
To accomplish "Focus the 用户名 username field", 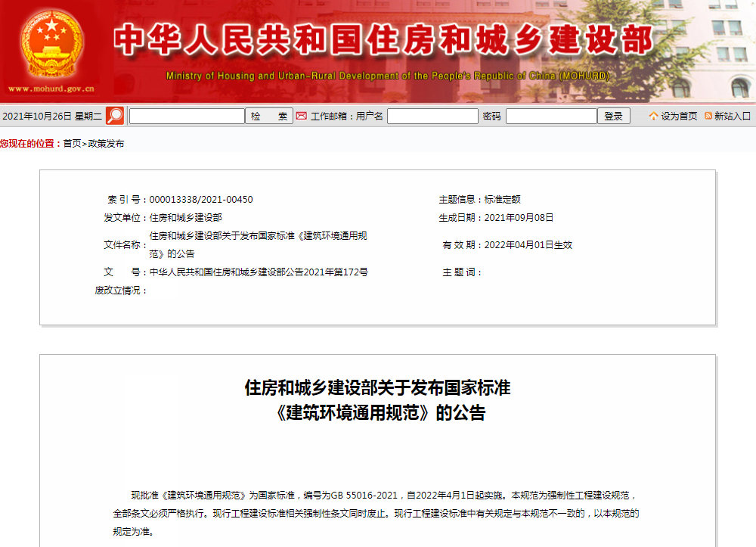I will pos(432,116).
